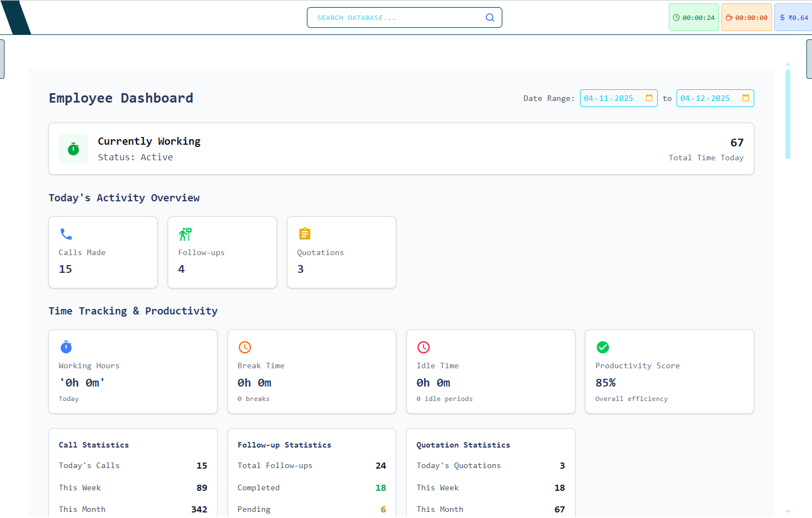This screenshot has width=812, height=518.
Task: Click the blue Working Hours stopwatch icon
Action: (x=65, y=347)
